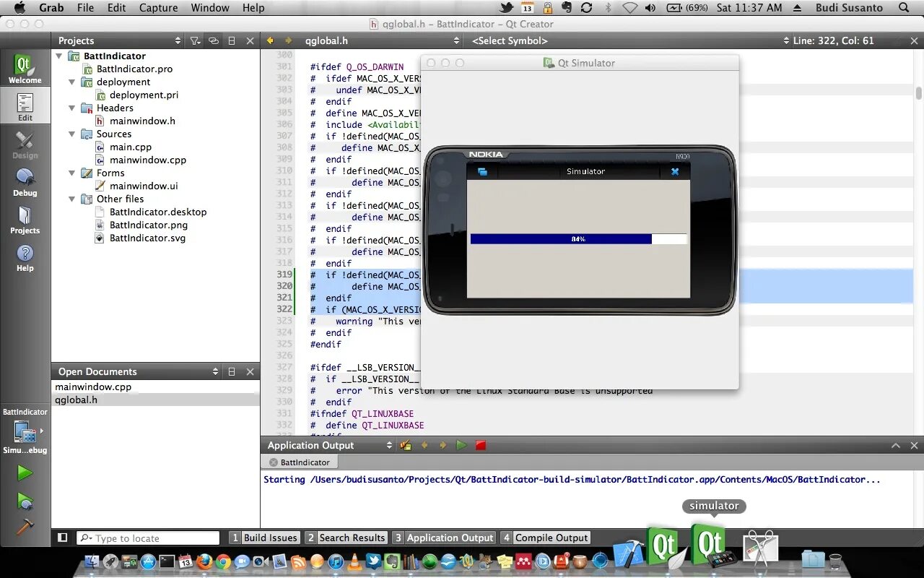This screenshot has height=578, width=924.
Task: Collapse the Forms folder
Action: click(x=71, y=173)
